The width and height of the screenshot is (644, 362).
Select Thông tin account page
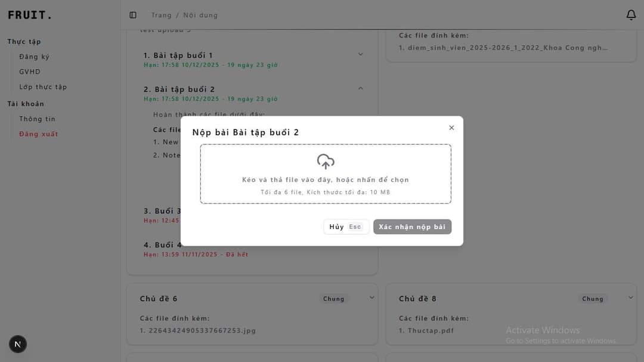pos(37,119)
